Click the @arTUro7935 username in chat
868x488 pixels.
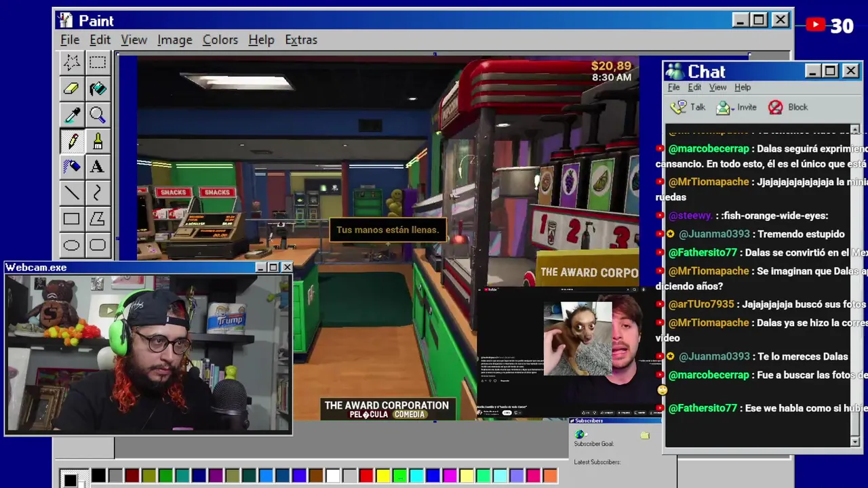(701, 304)
